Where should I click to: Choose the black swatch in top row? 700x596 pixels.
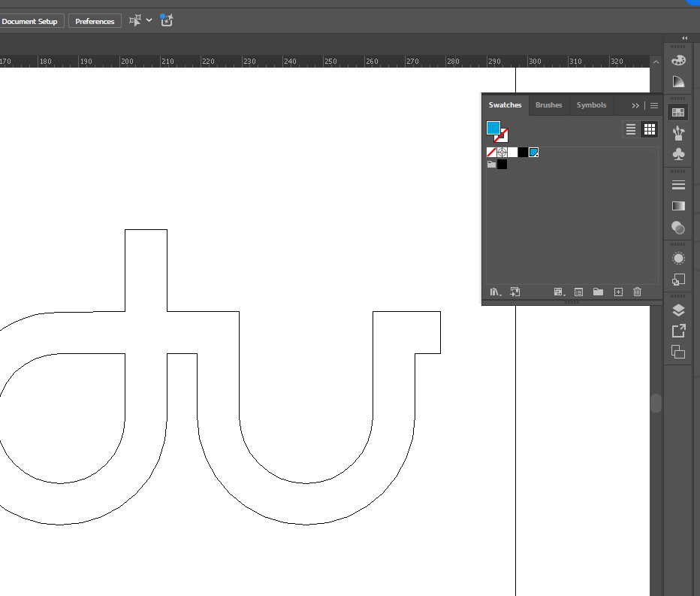[523, 153]
